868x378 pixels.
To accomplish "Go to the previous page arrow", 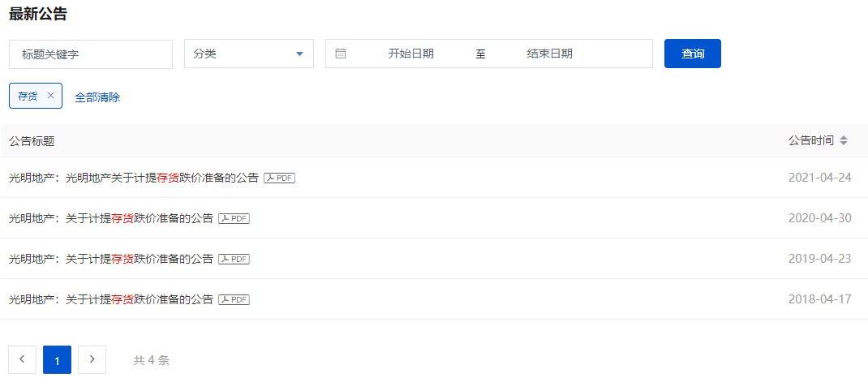I will [x=22, y=359].
